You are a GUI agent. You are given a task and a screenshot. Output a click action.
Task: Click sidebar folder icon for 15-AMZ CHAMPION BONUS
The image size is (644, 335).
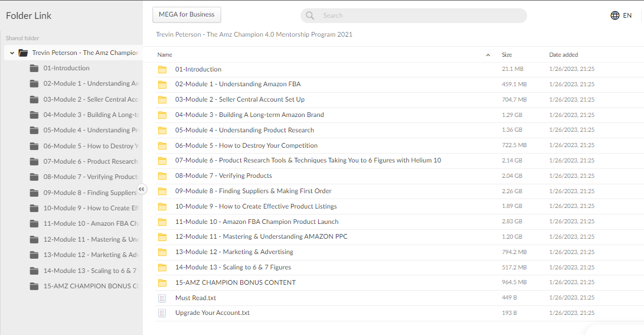pos(34,286)
